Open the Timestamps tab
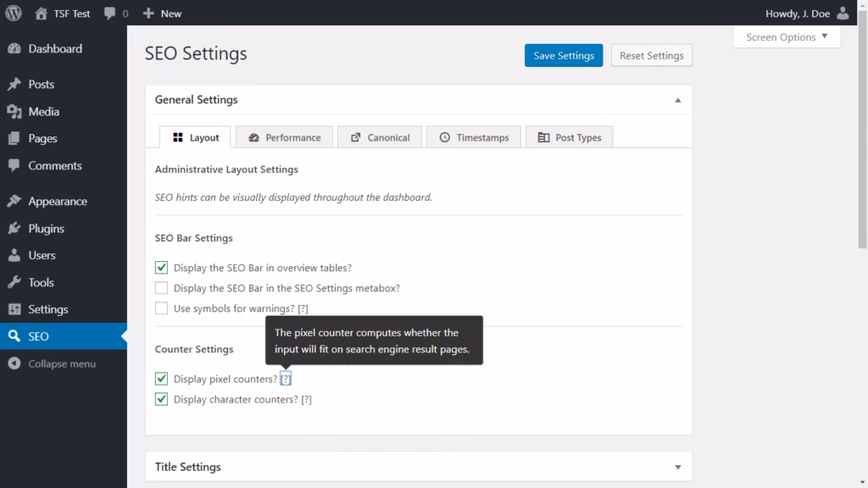This screenshot has width=868, height=488. (x=473, y=136)
